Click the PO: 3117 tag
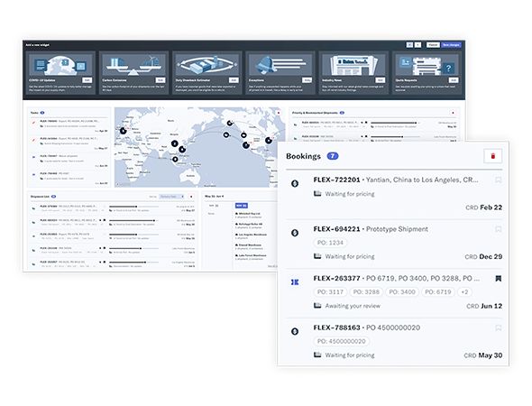532x406 pixels. (330, 292)
